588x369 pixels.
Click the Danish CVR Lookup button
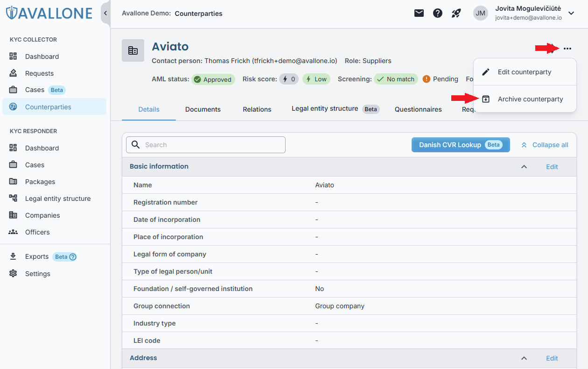pyautogui.click(x=461, y=145)
